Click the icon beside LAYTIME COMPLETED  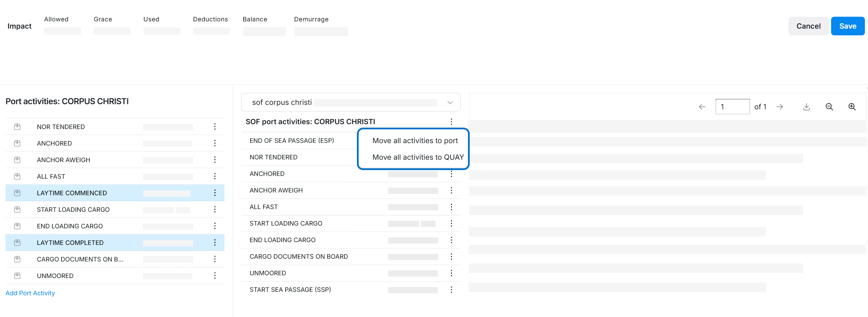(17, 242)
